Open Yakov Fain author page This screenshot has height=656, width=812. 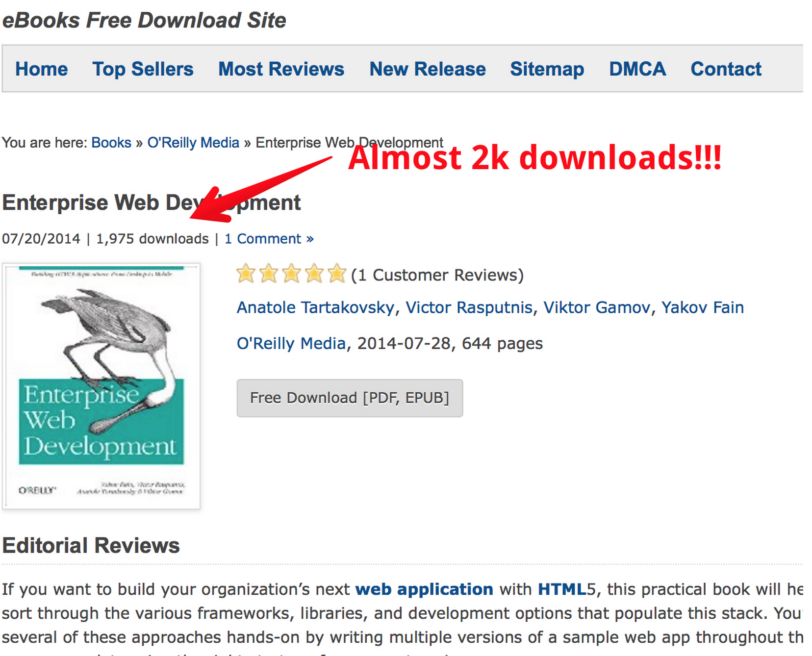[x=702, y=307]
